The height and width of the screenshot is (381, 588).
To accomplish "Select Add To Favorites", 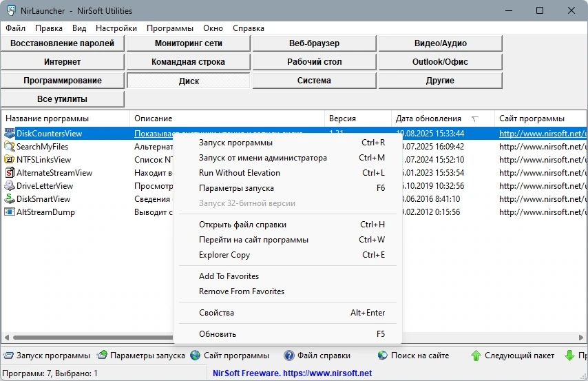I will (288, 276).
